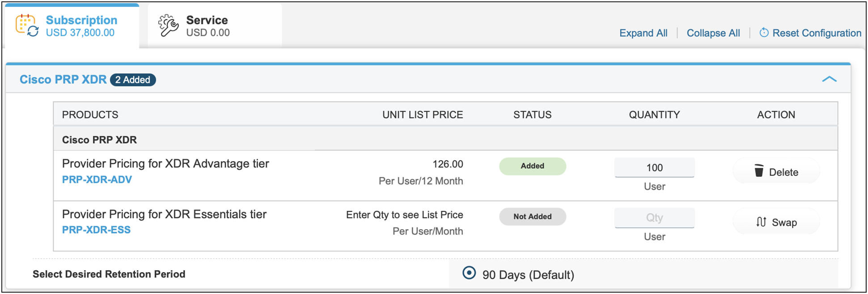868x294 pixels.
Task: Click 'Provider Pricing for XDR Essentials tier' text
Action: tap(164, 214)
